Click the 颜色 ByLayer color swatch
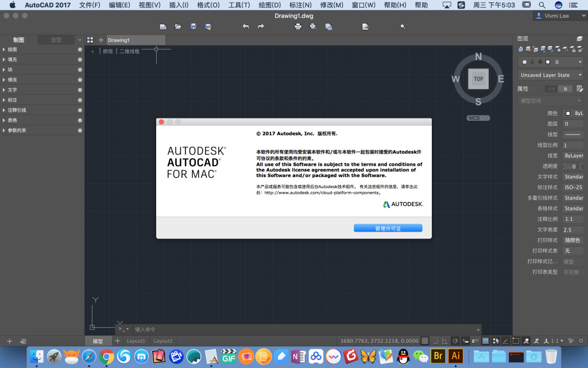This screenshot has height=368, width=588. click(x=568, y=113)
